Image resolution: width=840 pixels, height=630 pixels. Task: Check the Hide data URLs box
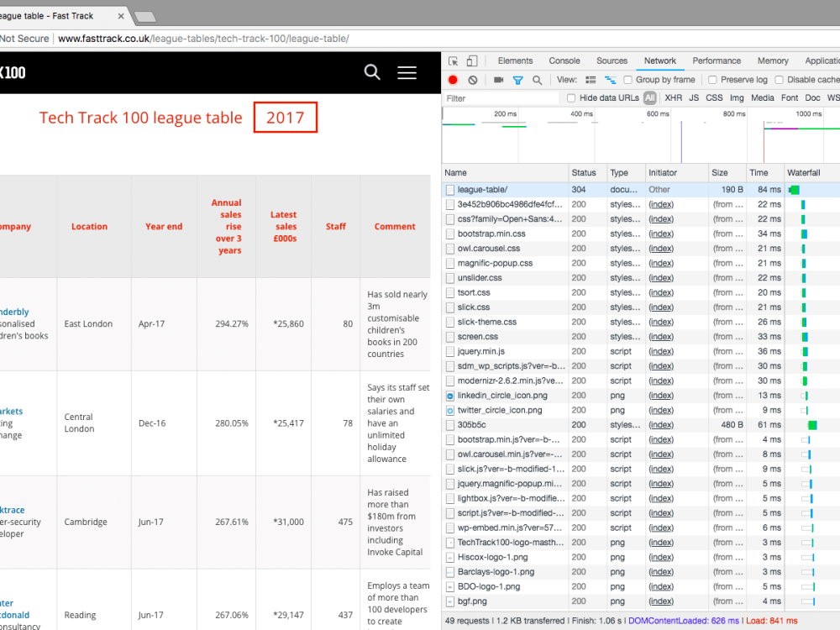[x=571, y=98]
